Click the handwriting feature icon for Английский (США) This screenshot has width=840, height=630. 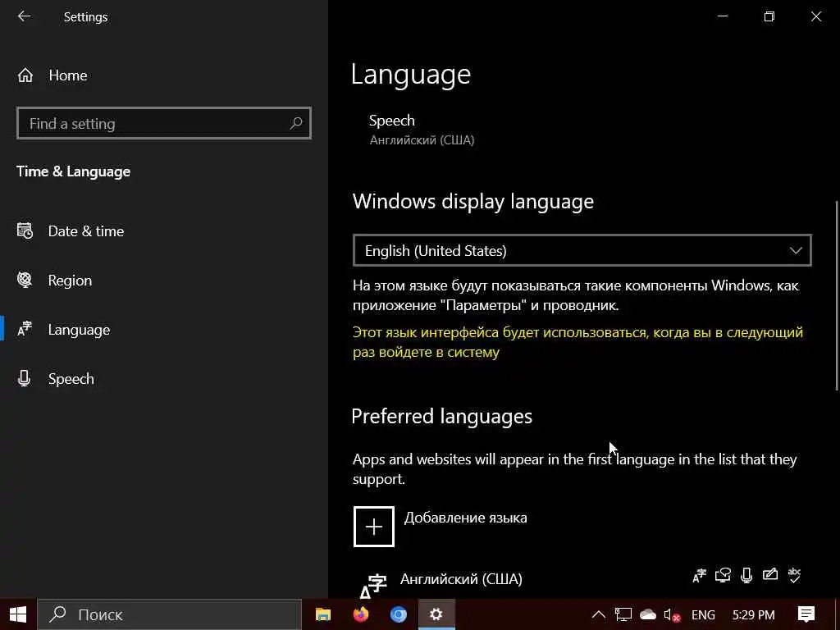pos(769,575)
